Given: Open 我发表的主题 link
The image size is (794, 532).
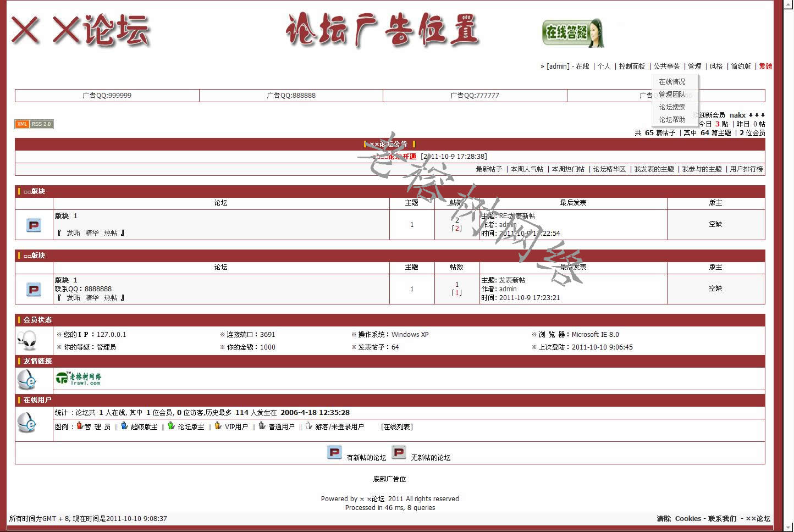Looking at the screenshot, I should click(654, 169).
